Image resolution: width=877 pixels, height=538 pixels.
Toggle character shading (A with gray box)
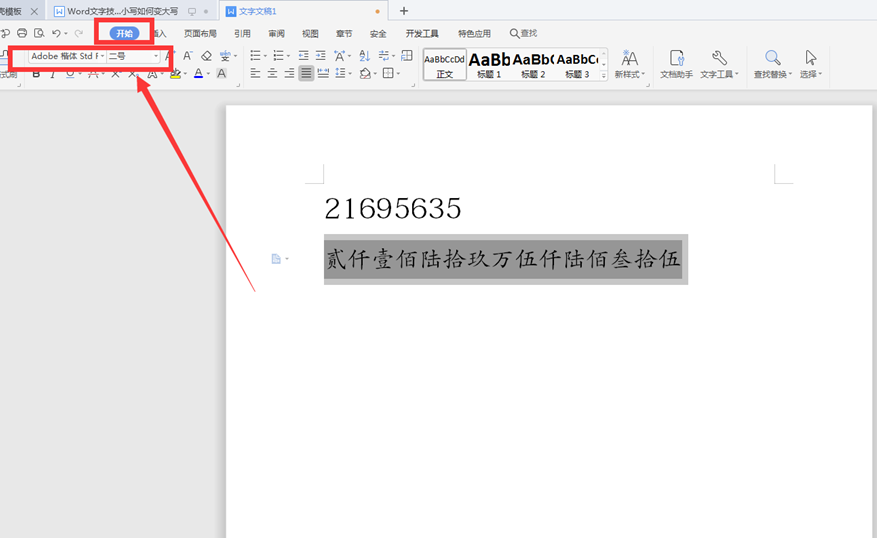pos(221,74)
